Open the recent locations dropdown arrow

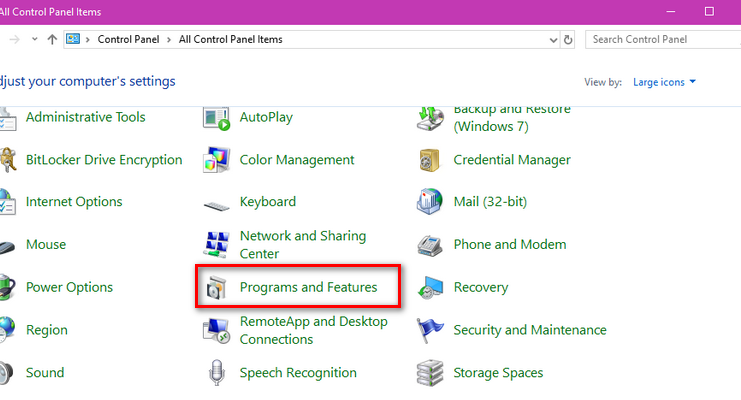pos(34,39)
